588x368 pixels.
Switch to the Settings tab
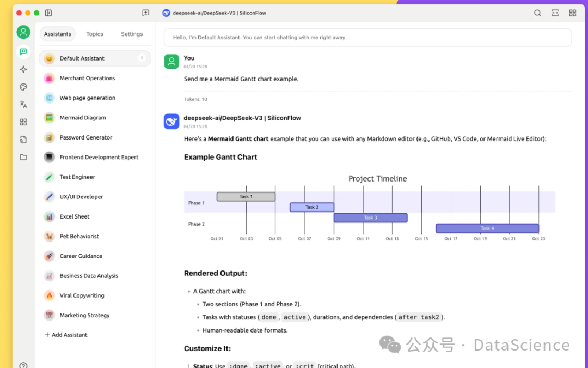tap(132, 34)
